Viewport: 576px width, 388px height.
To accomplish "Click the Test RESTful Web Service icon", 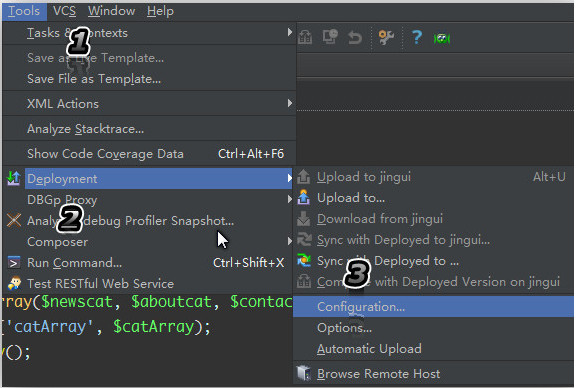I will [14, 283].
